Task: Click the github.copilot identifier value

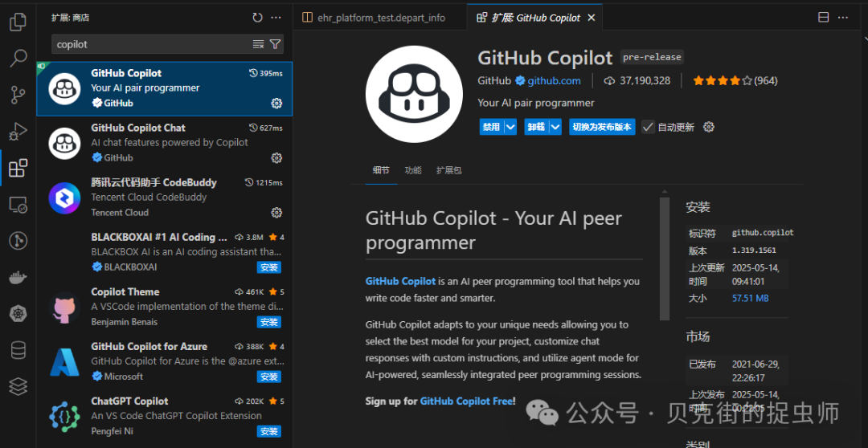Action: (x=763, y=233)
